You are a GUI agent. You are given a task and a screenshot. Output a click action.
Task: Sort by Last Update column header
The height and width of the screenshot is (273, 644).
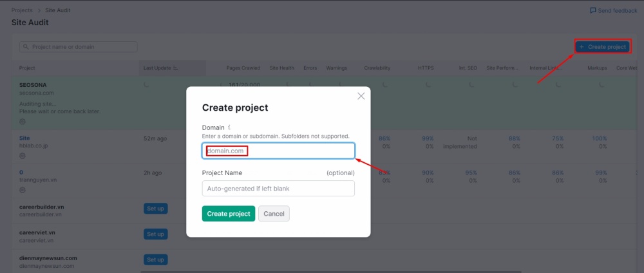click(161, 68)
